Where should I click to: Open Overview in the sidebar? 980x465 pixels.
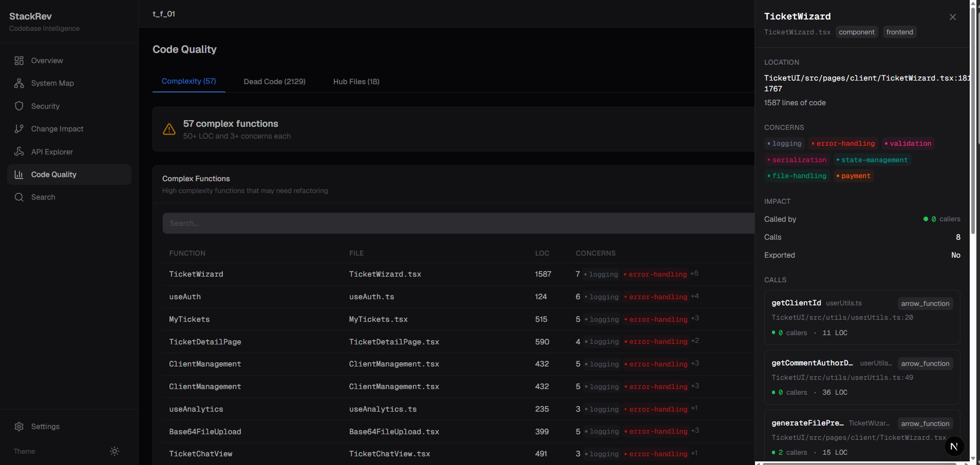coord(69,61)
